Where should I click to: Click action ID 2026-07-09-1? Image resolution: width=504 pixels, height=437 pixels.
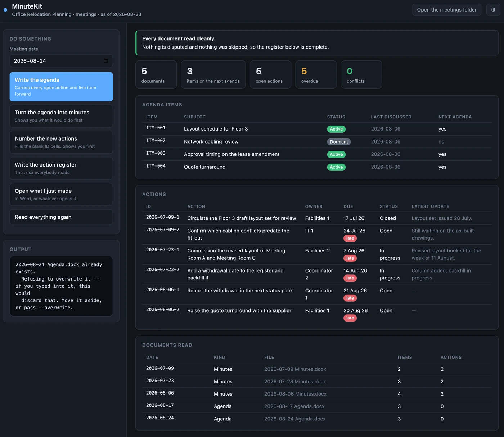163,217
